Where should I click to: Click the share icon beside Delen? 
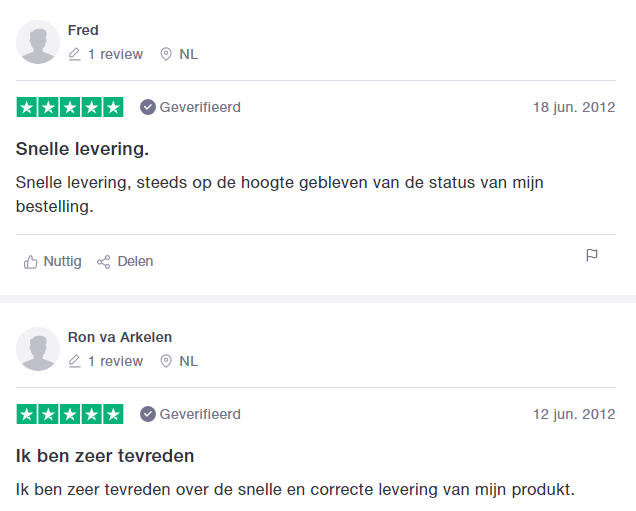[x=103, y=262]
